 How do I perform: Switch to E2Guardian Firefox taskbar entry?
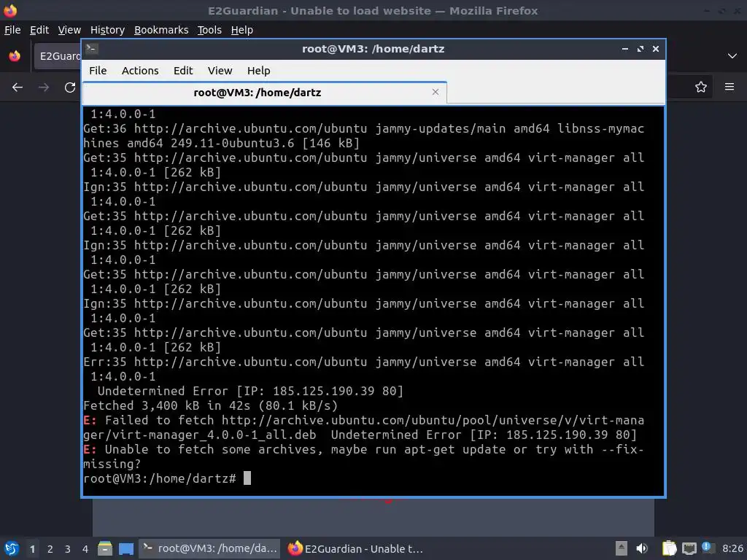[x=355, y=548]
